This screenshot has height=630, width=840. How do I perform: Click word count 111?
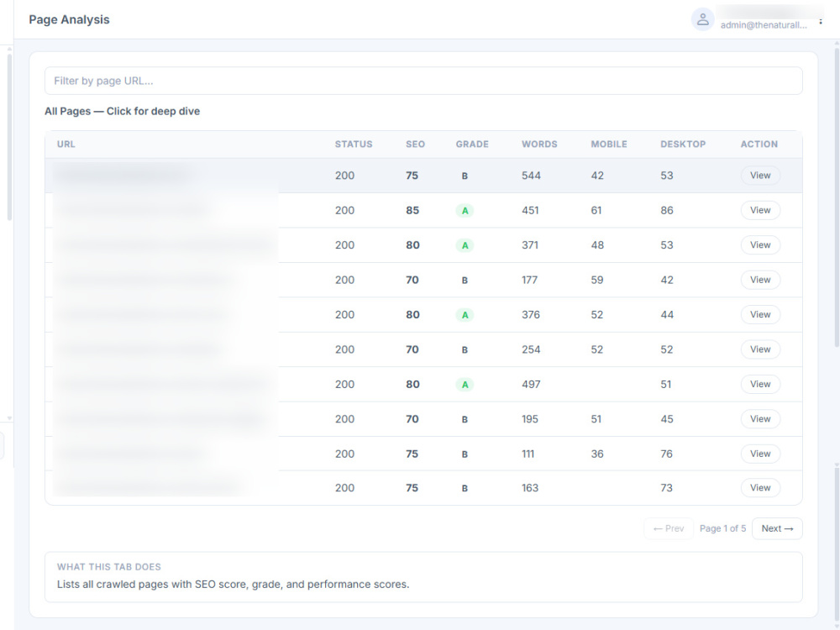tap(528, 454)
